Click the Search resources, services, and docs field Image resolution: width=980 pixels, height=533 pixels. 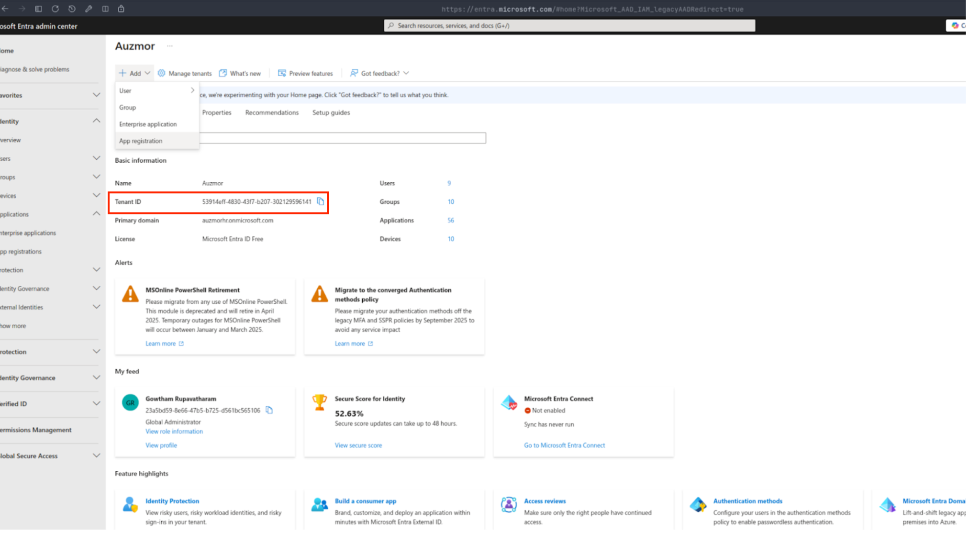click(x=569, y=25)
